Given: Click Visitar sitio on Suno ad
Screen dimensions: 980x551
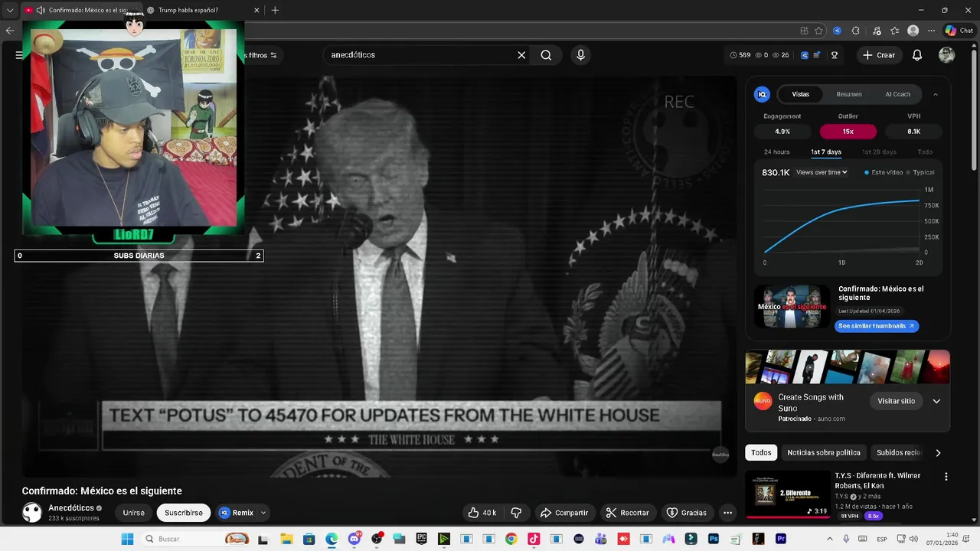Looking at the screenshot, I should (x=896, y=401).
